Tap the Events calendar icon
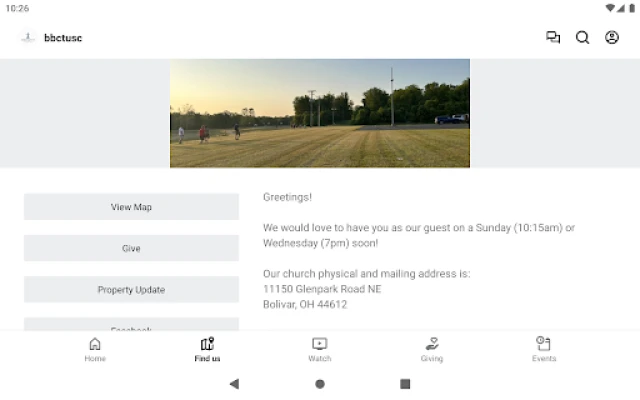Screen dimensions: 640x400 (544, 343)
